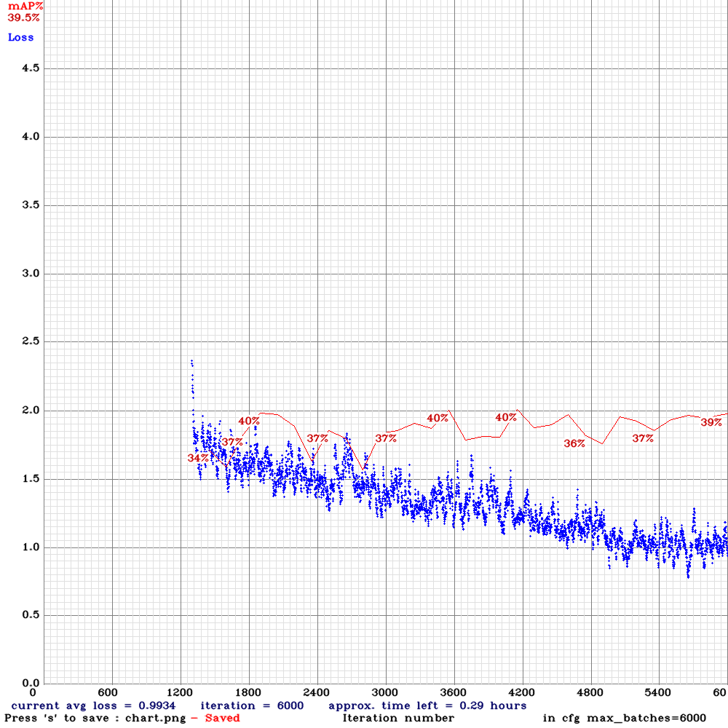Click the 37% mAP label near iteration 2400

[x=317, y=438]
